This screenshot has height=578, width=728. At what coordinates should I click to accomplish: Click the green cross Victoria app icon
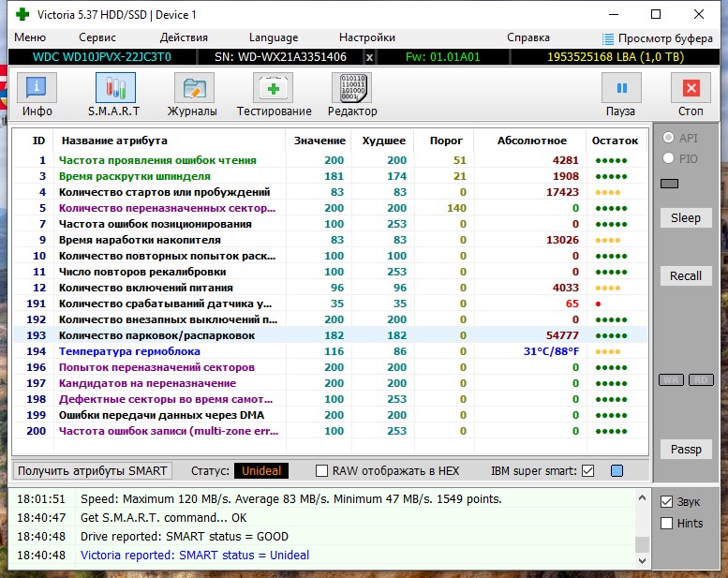[22, 14]
